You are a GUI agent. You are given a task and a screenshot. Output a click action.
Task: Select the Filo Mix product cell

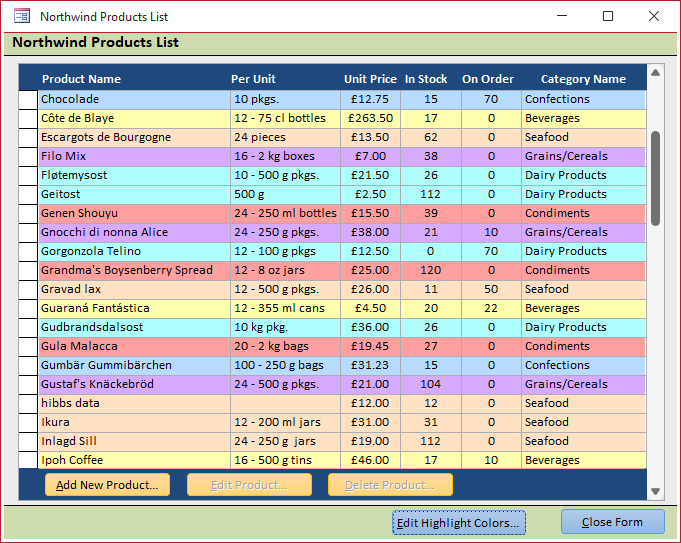pos(134,156)
